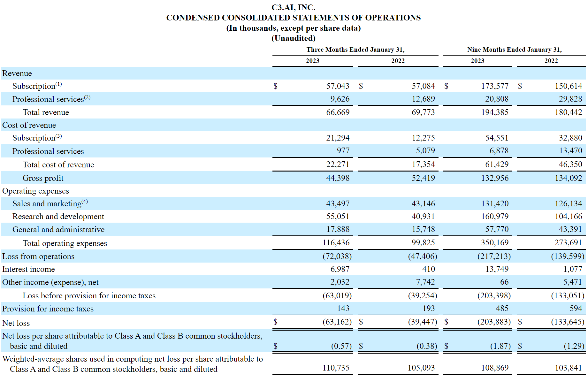Select the '(Unaudited)' label
This screenshot has height=375, width=588.
pos(293,38)
